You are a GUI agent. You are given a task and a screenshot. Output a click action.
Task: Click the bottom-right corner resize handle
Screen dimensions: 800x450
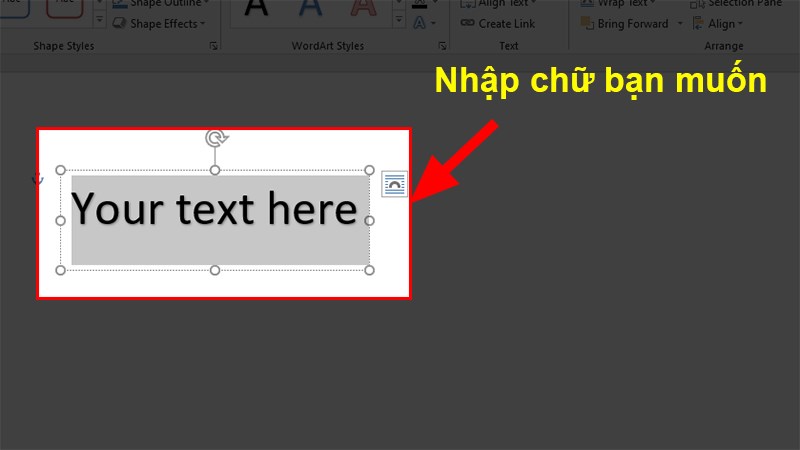click(x=369, y=270)
